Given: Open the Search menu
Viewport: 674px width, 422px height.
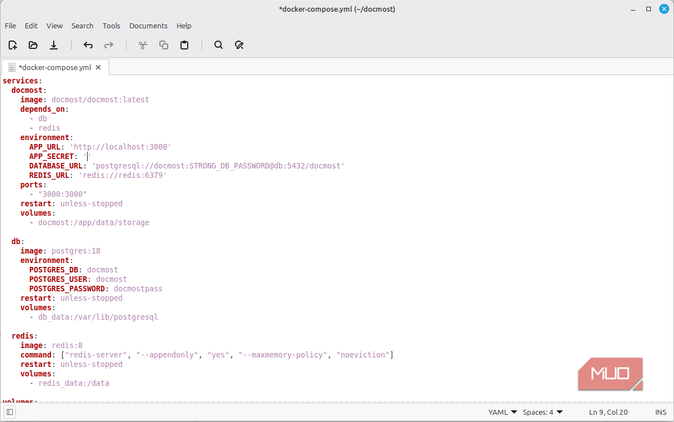Looking at the screenshot, I should coord(82,26).
